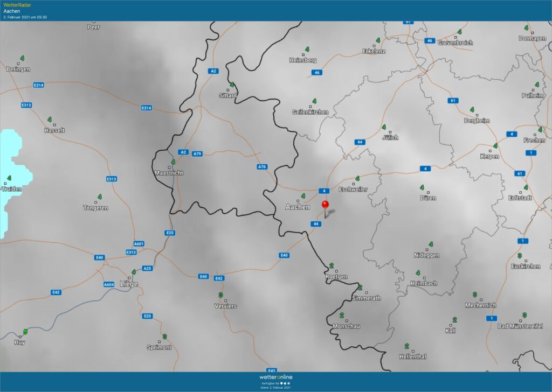552x392 pixels.
Task: Click the Erftstadt city label
Action: [520, 198]
